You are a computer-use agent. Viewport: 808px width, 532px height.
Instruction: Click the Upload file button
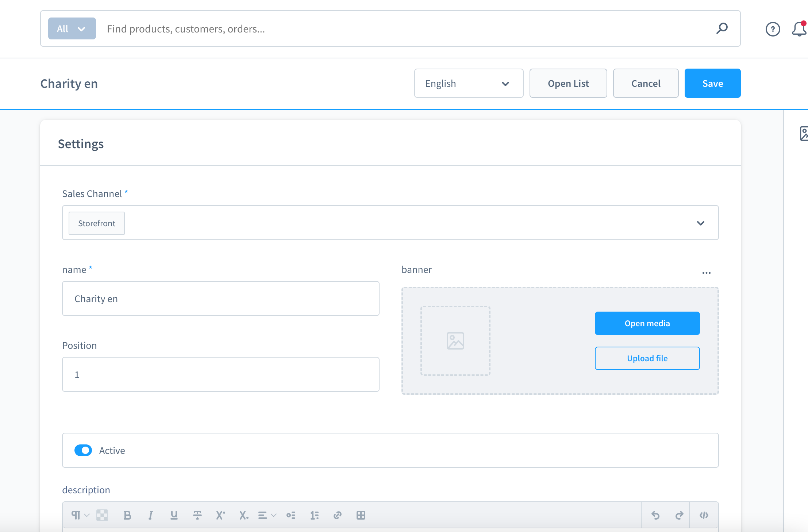[x=647, y=358]
